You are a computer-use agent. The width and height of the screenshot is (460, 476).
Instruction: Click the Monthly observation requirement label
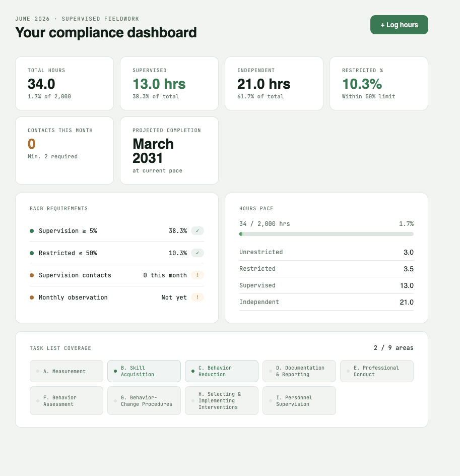73,297
